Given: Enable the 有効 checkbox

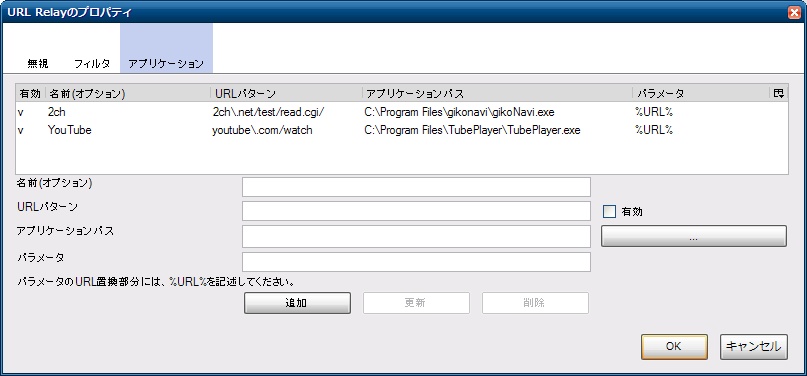Looking at the screenshot, I should point(609,212).
